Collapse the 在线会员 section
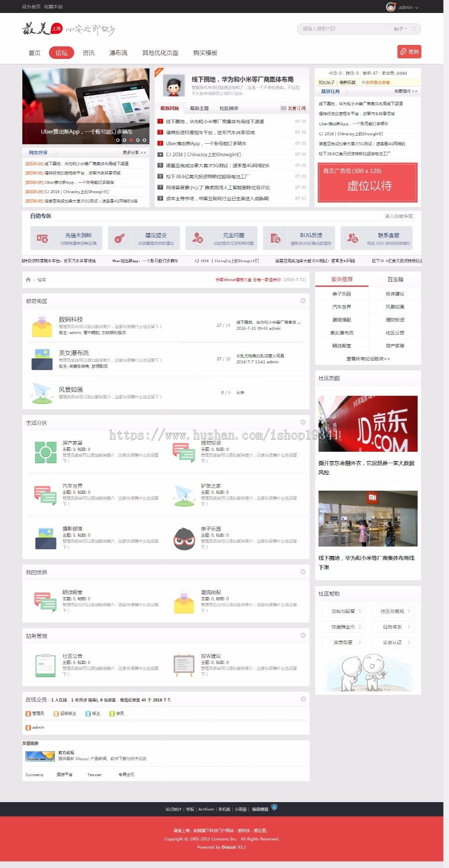Viewport: 449px width, 868px height. tap(303, 699)
